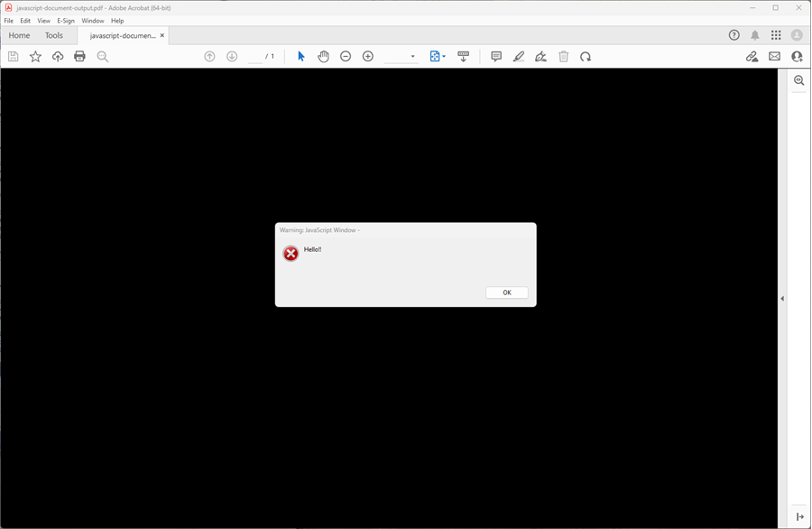
Task: Open Adobe Acrobat help question mark
Action: (734, 35)
